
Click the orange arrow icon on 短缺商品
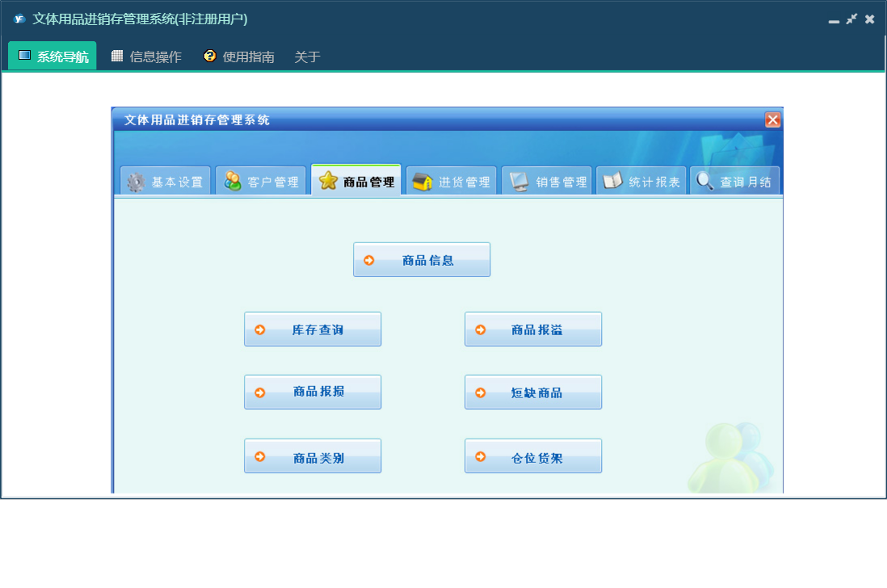[x=481, y=393]
